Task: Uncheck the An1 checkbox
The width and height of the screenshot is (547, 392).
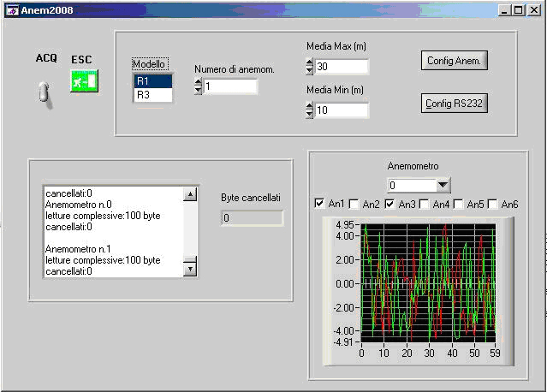Action: point(318,204)
